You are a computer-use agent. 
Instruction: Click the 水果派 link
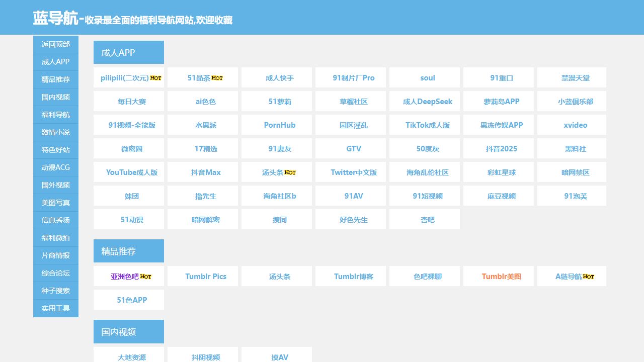(x=206, y=125)
